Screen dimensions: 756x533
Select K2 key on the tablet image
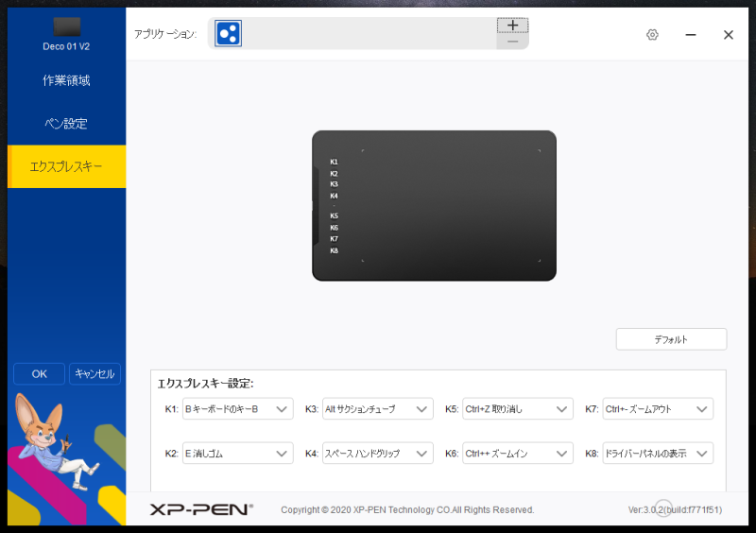click(335, 174)
